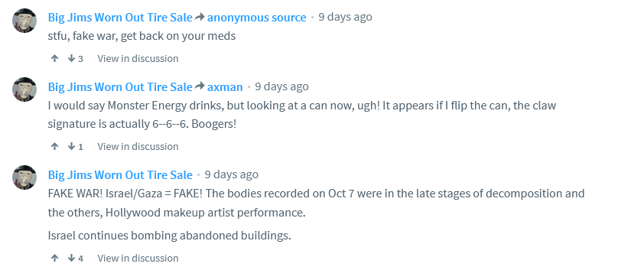The image size is (644, 280).
Task: Upvote the 'stfu, fake war' comment
Action: [54, 58]
